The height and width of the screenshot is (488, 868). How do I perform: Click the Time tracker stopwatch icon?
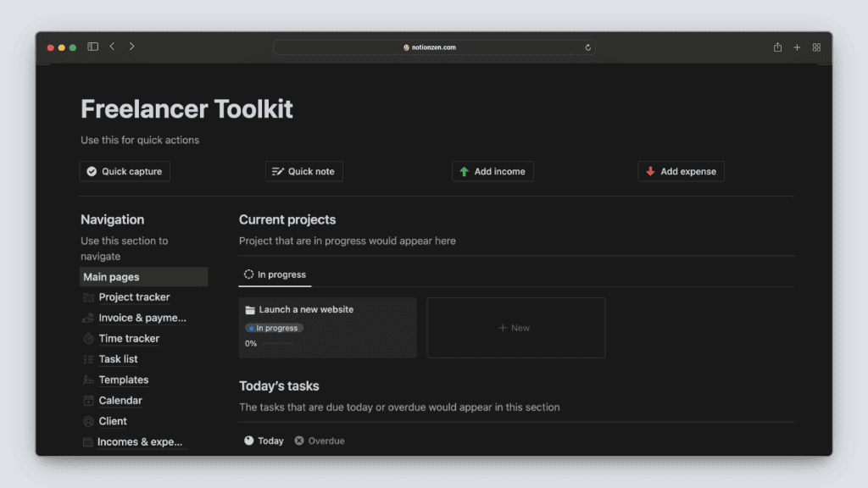[x=88, y=339]
